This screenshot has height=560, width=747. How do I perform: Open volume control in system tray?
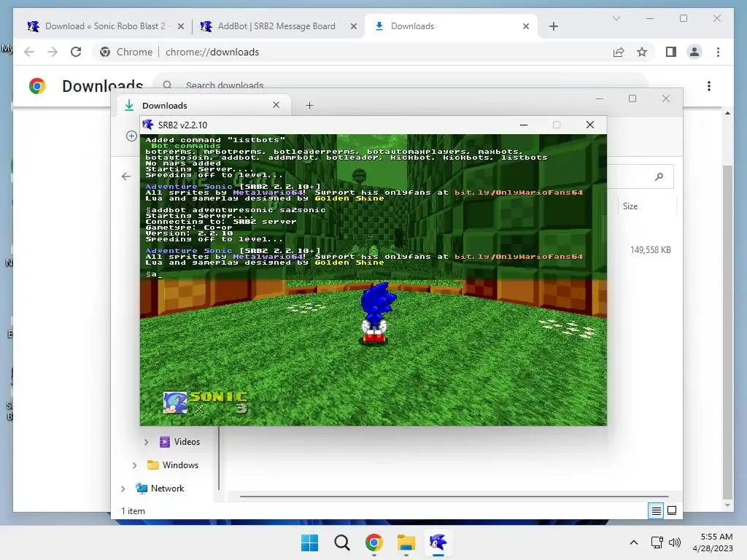(675, 542)
